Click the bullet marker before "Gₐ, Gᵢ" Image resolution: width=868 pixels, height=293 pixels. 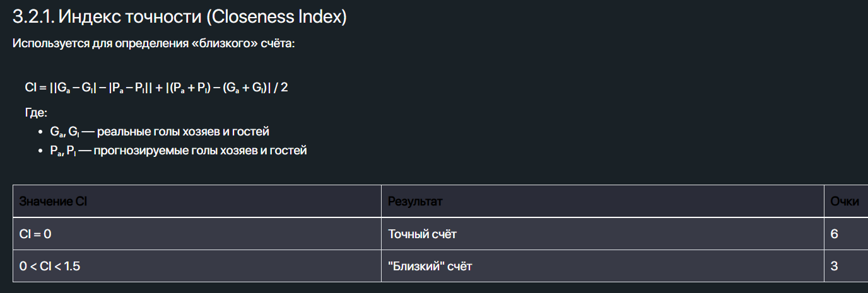click(x=41, y=132)
